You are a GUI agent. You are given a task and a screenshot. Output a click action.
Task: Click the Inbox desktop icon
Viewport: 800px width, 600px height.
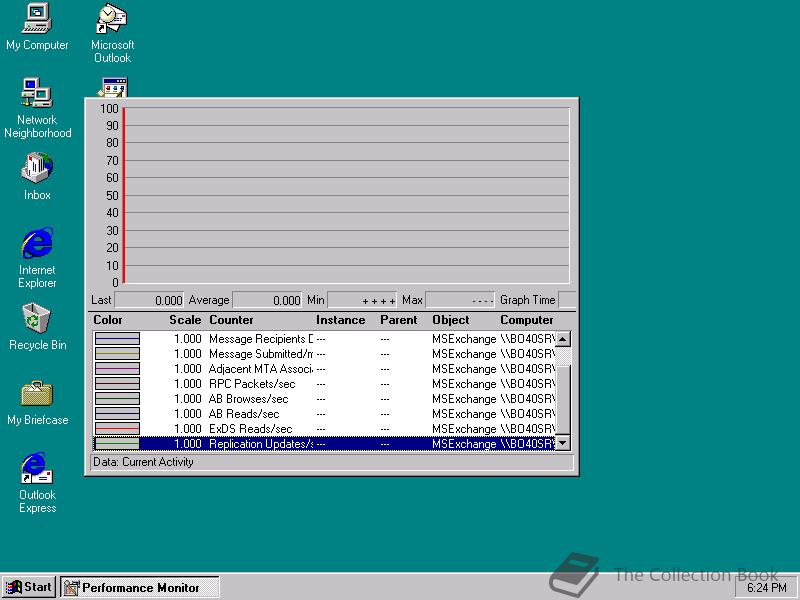click(37, 176)
